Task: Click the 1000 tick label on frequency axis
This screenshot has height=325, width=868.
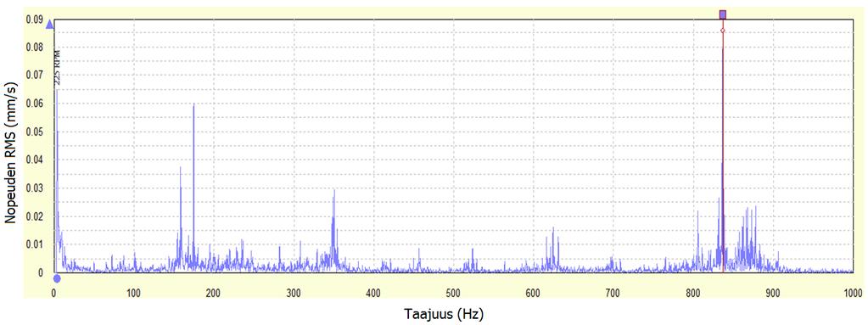Action: 853,292
